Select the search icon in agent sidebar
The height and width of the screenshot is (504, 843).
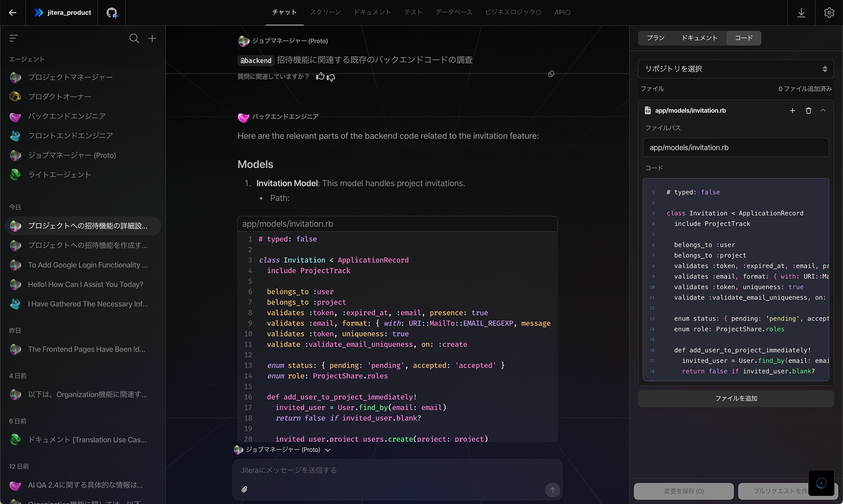click(x=134, y=38)
